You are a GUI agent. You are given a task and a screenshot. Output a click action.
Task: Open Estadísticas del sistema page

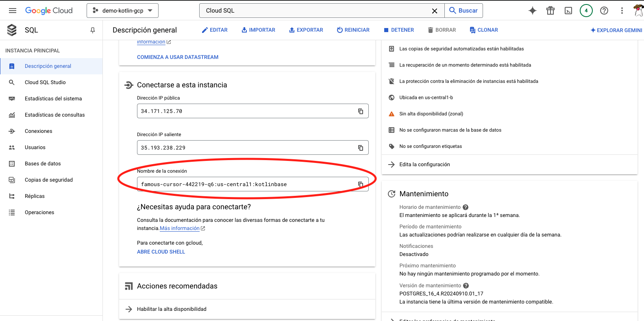click(x=51, y=99)
